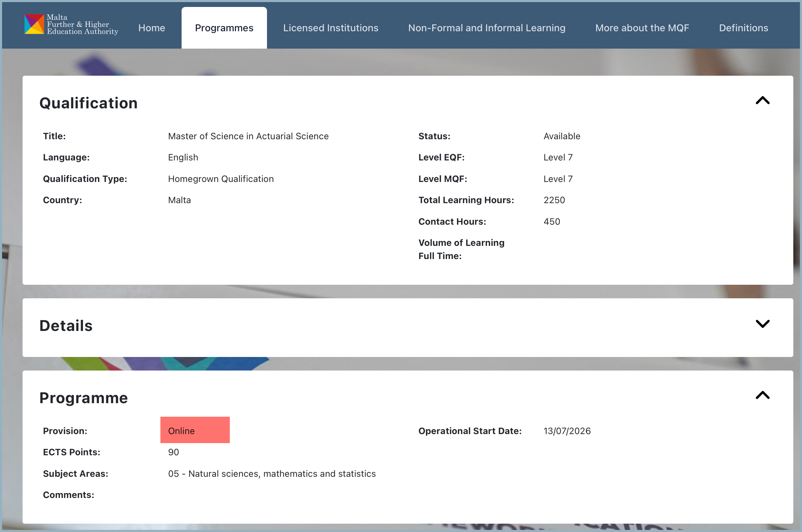Image resolution: width=802 pixels, height=532 pixels.
Task: Click the 'Total Learning Hours:' label
Action: (466, 200)
